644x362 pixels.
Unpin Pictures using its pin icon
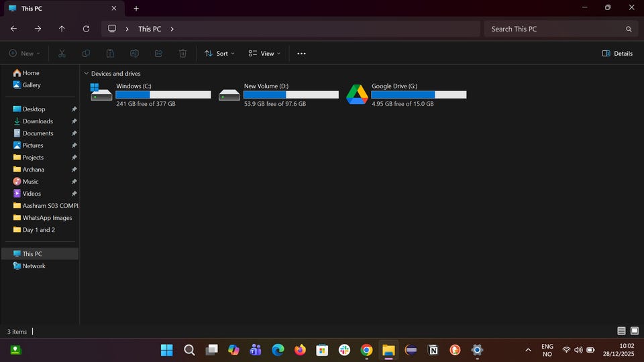tap(74, 145)
